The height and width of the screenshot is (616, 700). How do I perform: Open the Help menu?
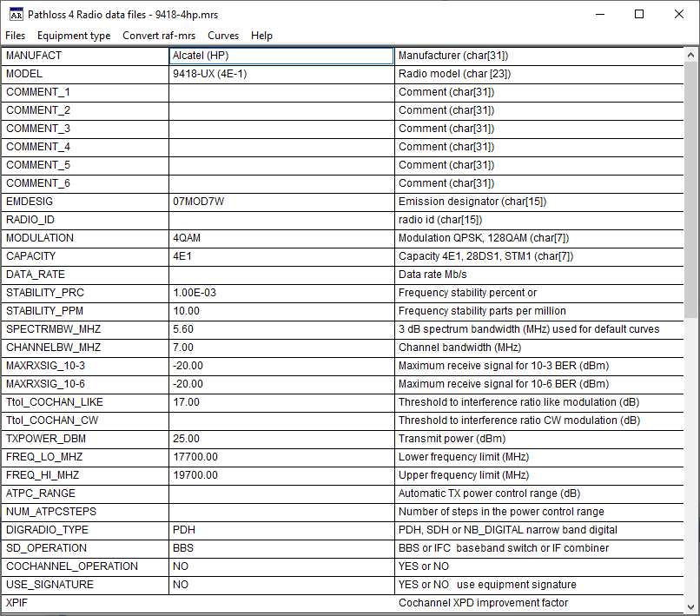pos(261,36)
